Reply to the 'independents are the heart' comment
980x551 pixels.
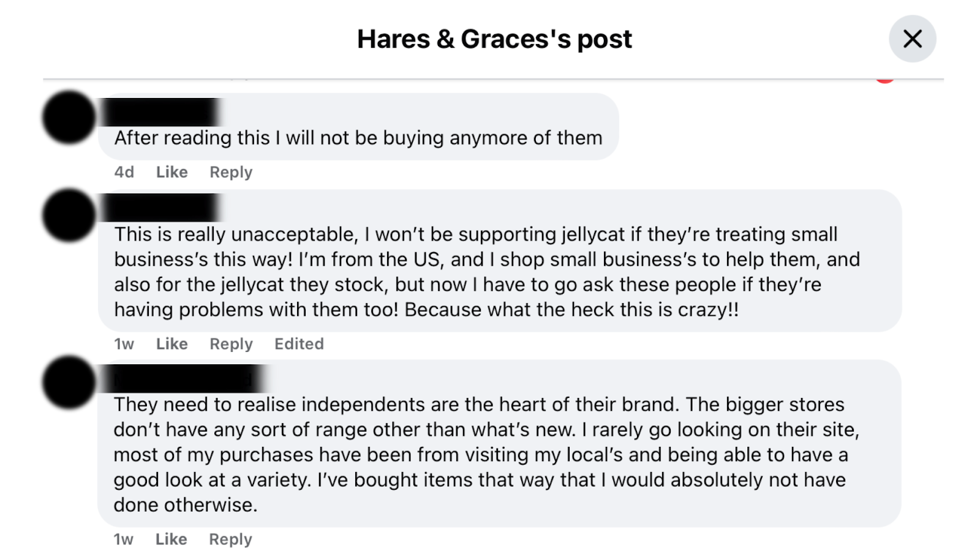pos(230,539)
